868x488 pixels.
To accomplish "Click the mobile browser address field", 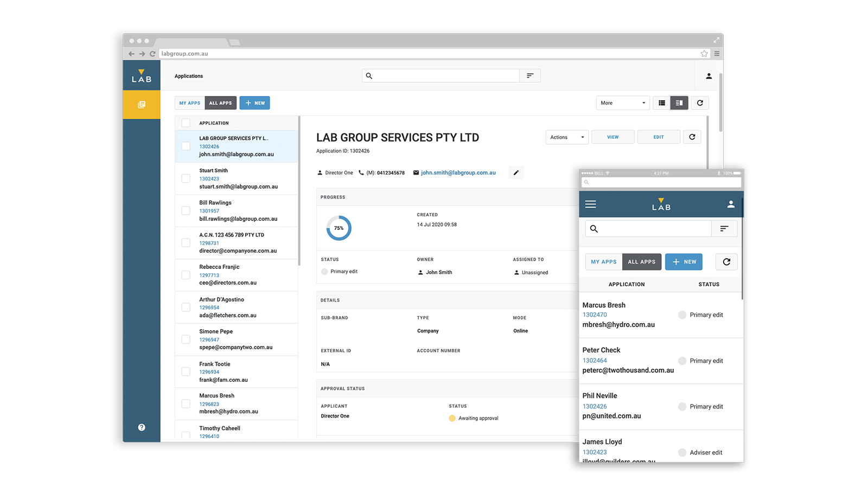I will coord(661,182).
